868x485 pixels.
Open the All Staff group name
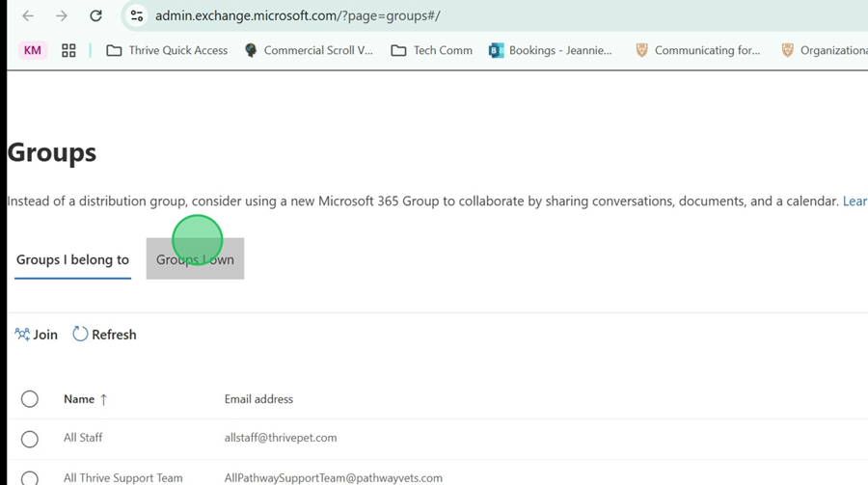(x=83, y=438)
